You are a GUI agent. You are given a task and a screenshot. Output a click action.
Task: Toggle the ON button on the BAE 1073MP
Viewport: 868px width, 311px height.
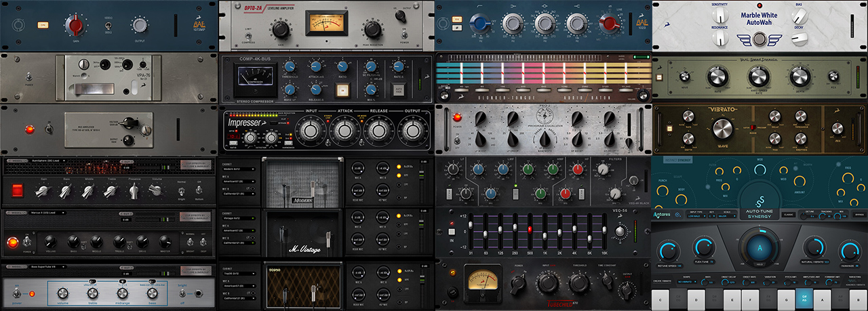coord(43,24)
